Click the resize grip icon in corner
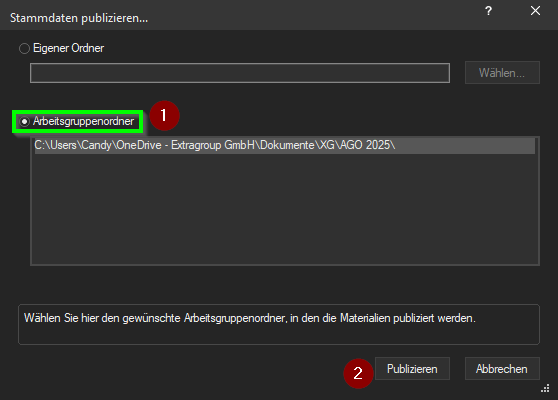558x400 pixels. 545,388
